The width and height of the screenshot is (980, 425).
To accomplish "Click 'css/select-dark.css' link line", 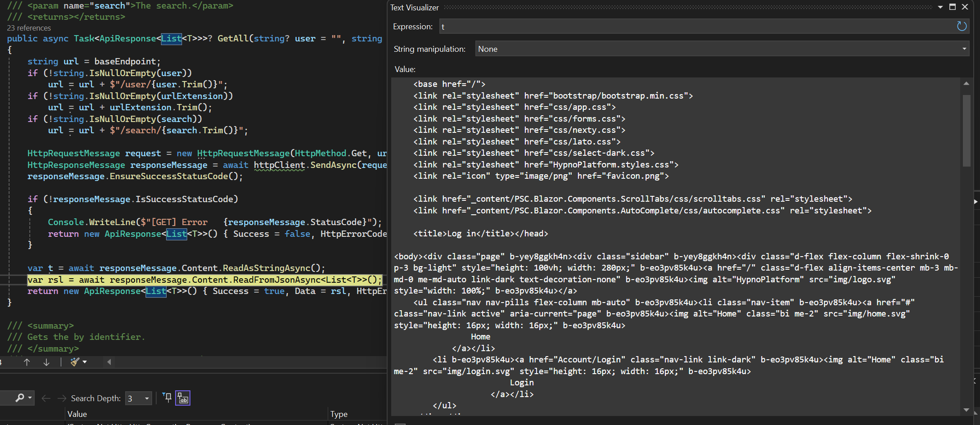I will pyautogui.click(x=534, y=153).
